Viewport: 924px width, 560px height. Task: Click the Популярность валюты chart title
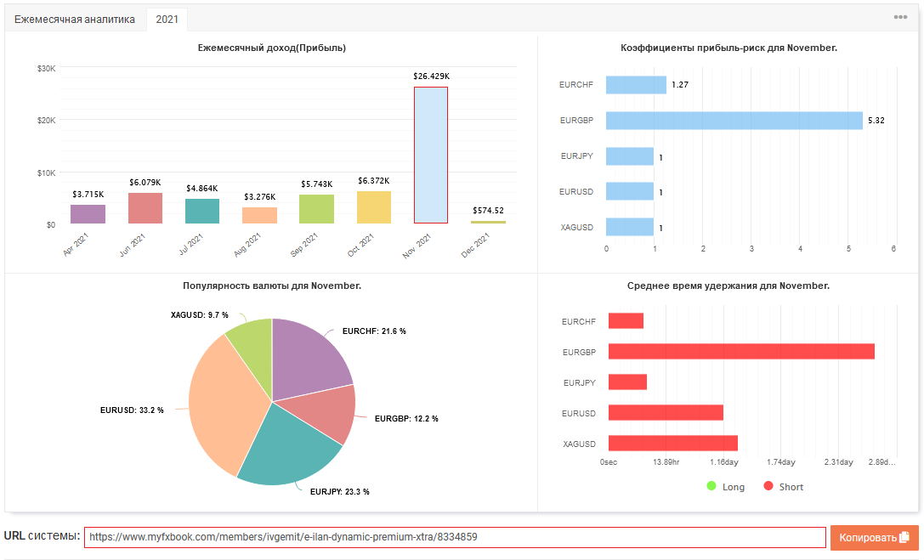click(x=272, y=286)
